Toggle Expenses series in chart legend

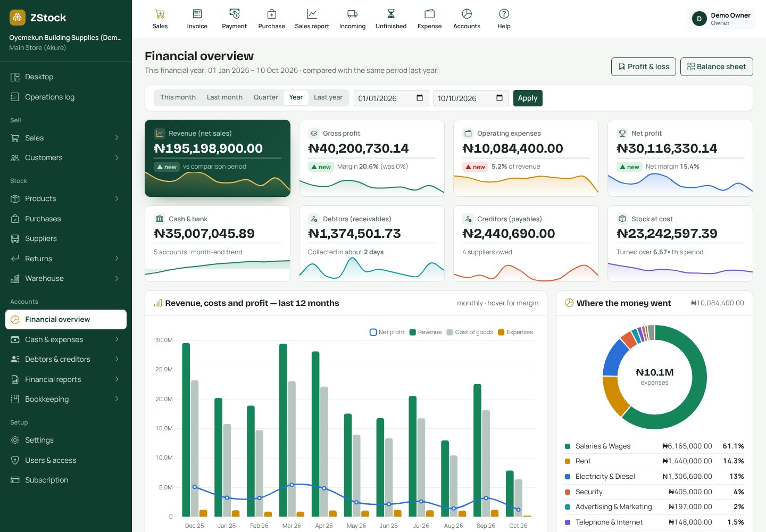[515, 332]
